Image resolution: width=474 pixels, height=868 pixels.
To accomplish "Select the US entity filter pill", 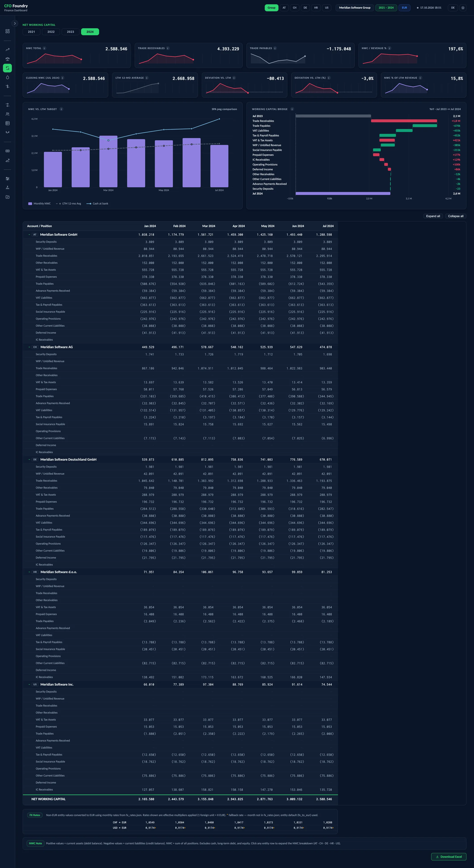I will (x=326, y=8).
